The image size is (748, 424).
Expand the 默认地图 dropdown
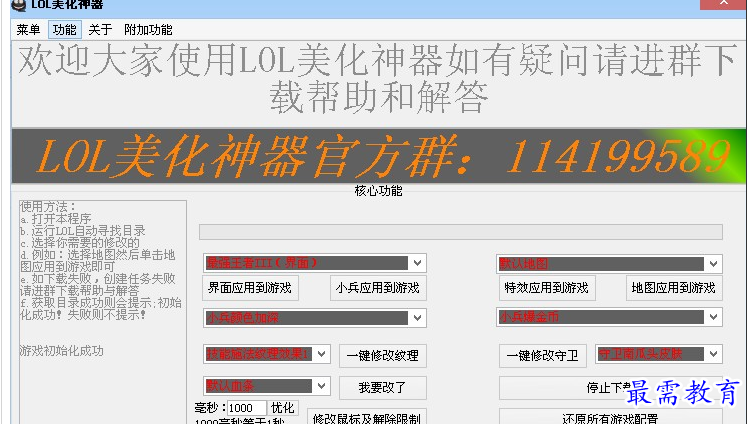point(713,264)
